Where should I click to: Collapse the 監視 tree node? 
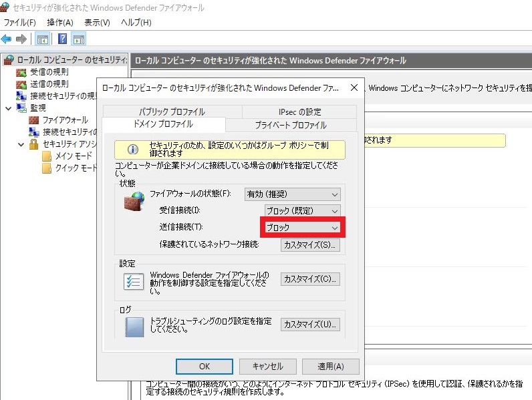pos(9,108)
